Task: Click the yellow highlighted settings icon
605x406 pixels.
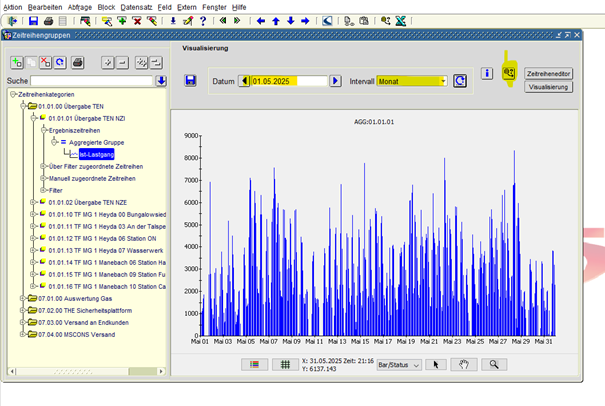Action: pyautogui.click(x=508, y=73)
